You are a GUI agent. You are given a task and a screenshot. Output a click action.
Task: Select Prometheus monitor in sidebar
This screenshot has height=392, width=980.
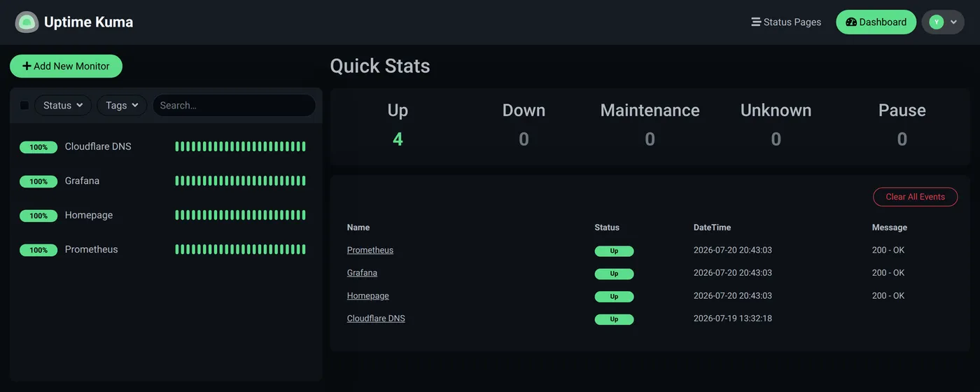[166, 249]
